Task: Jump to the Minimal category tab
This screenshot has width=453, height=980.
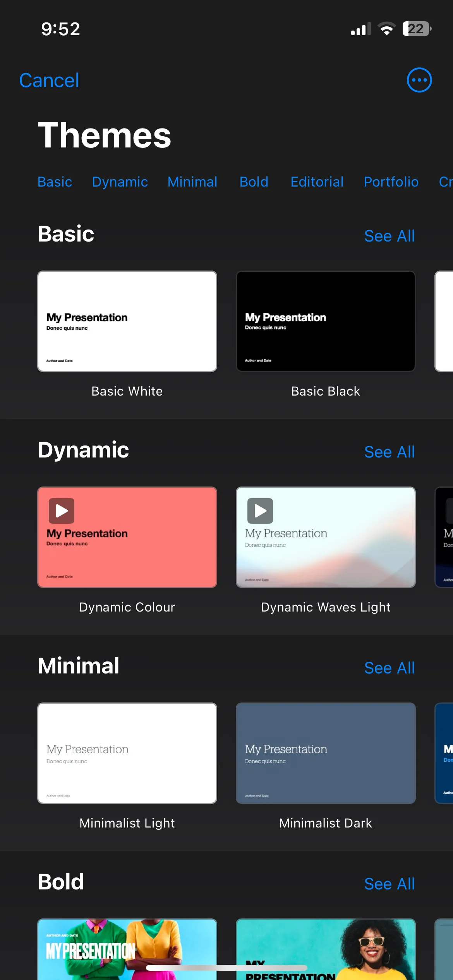Action: pyautogui.click(x=192, y=182)
